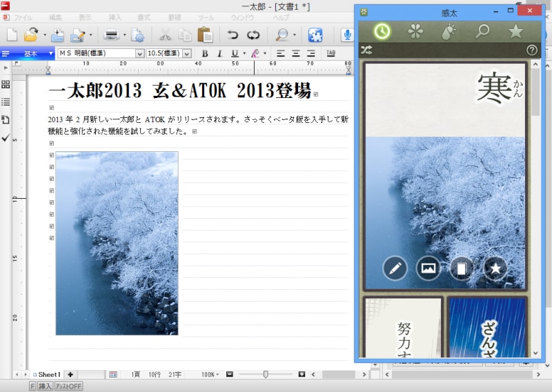The width and height of the screenshot is (552, 392).
Task: Copy selection with the copy icon
Action: click(184, 35)
